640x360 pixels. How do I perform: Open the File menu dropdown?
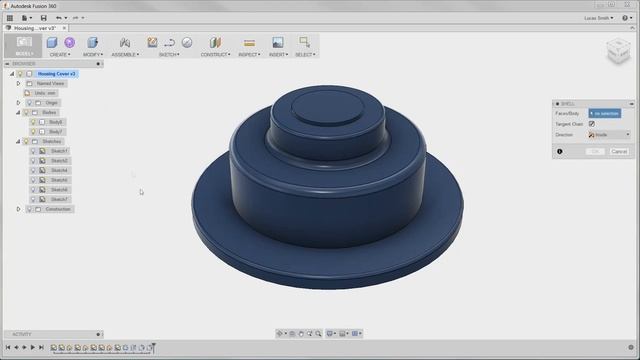coord(27,18)
